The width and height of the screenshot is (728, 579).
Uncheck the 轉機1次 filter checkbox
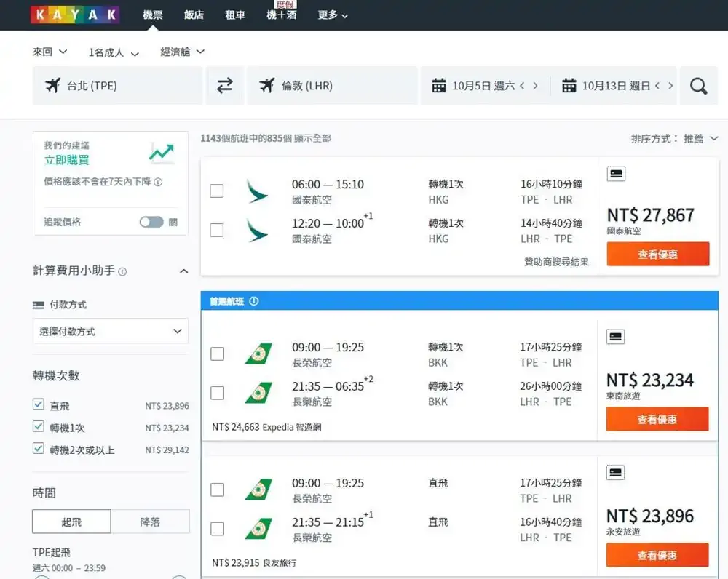click(x=39, y=426)
